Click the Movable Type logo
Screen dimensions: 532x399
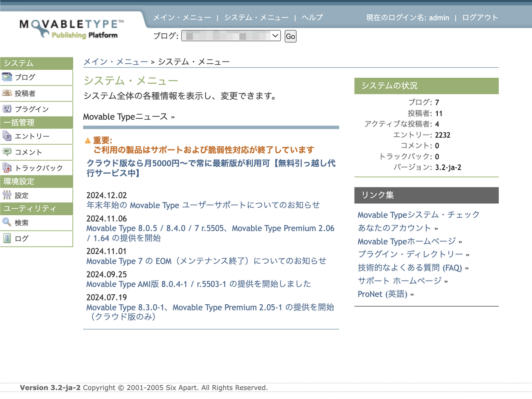71,29
